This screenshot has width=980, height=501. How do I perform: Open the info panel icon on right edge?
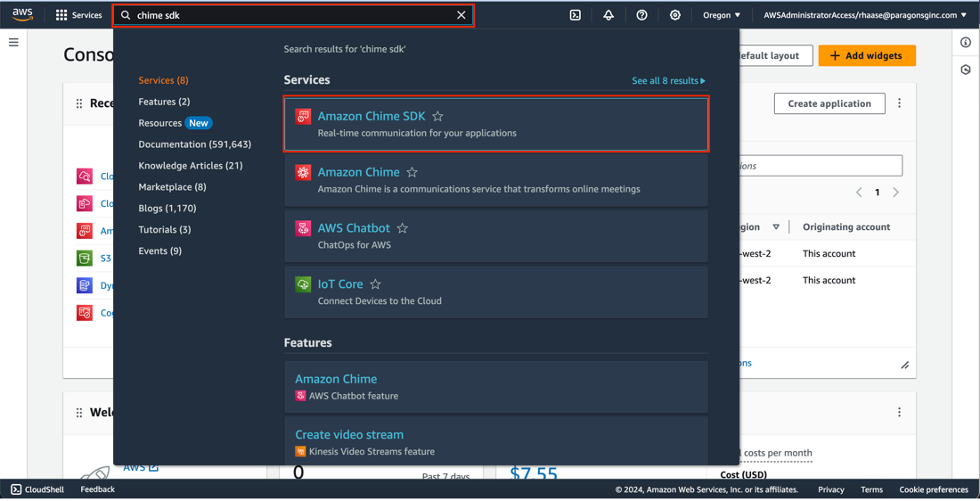(x=966, y=43)
